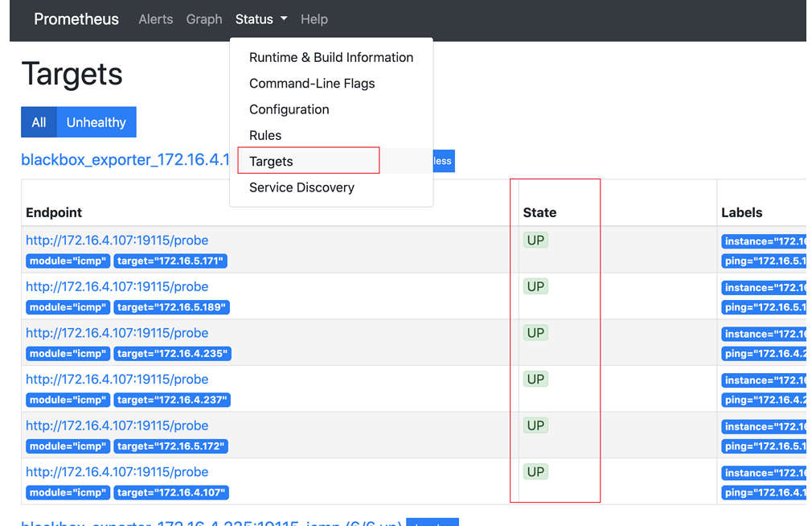812x526 pixels.
Task: Open Service Discovery from Status menu
Action: click(301, 187)
